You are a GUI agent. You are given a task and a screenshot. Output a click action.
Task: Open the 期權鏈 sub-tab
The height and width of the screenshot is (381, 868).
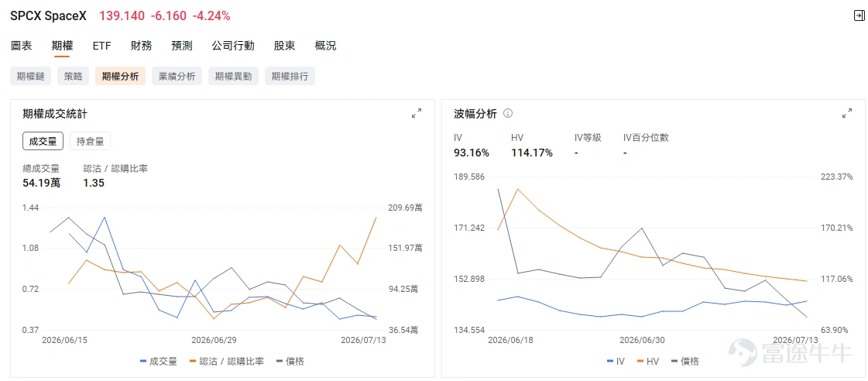30,77
